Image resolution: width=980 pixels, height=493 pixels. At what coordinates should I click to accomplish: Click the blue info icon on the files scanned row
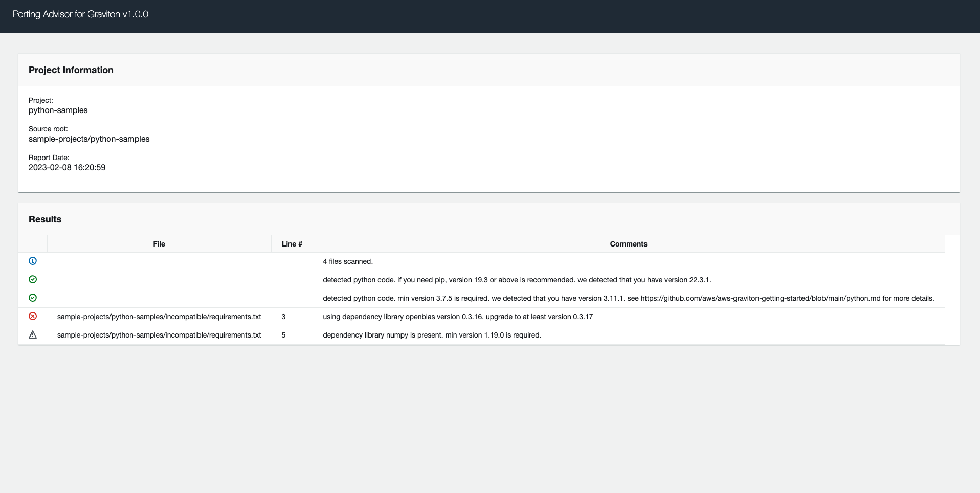click(x=33, y=261)
